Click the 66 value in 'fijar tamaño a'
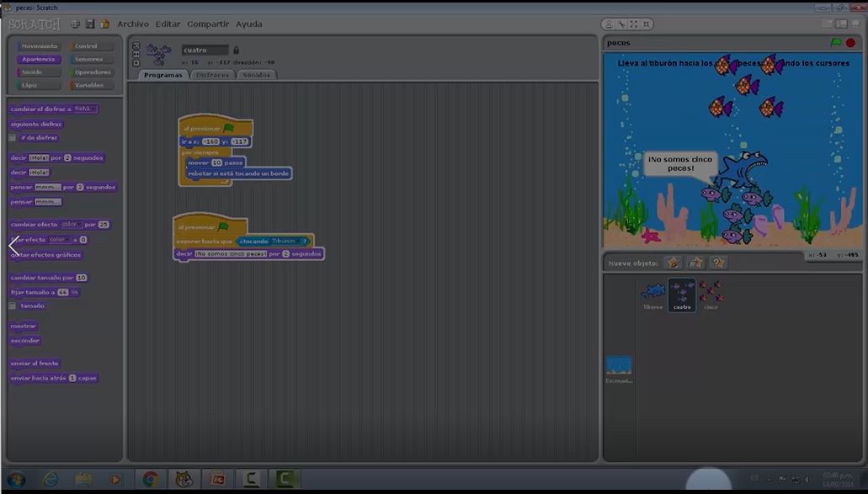Screen dimensions: 868x494 click(62, 292)
